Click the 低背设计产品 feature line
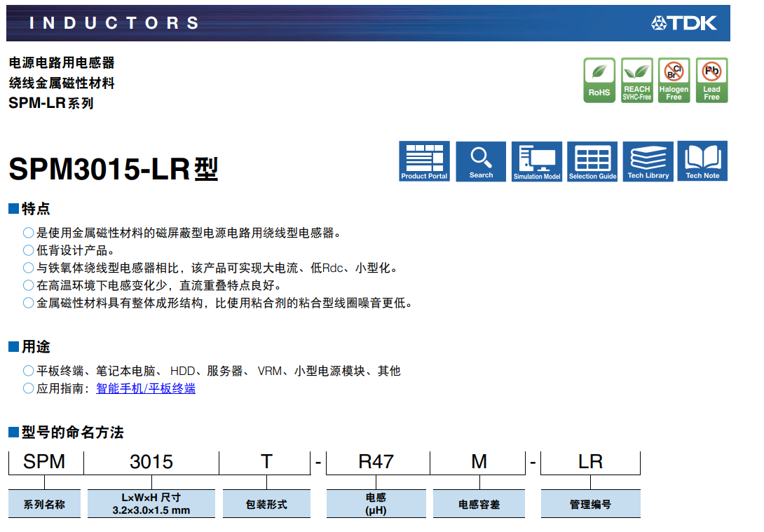The width and height of the screenshot is (764, 532). click(76, 250)
